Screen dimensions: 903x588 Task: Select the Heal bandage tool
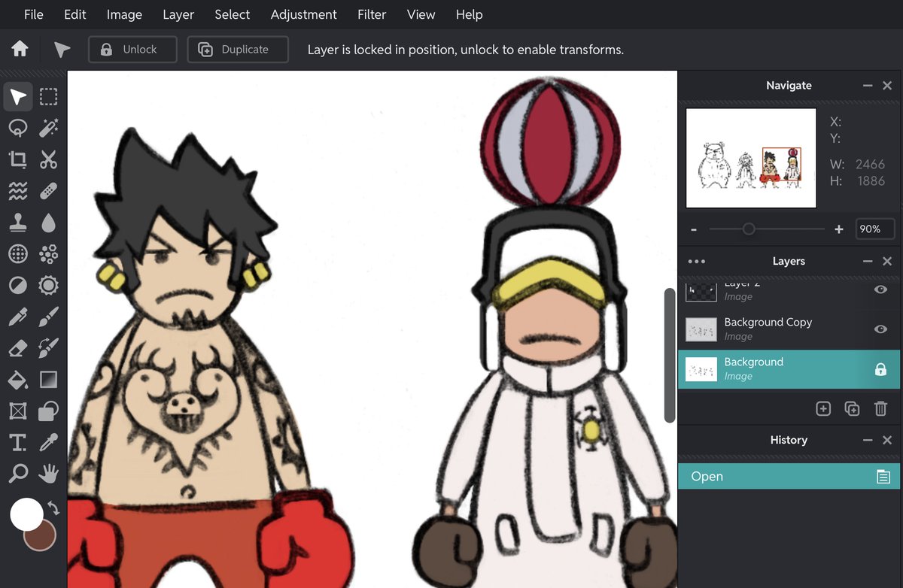click(49, 191)
